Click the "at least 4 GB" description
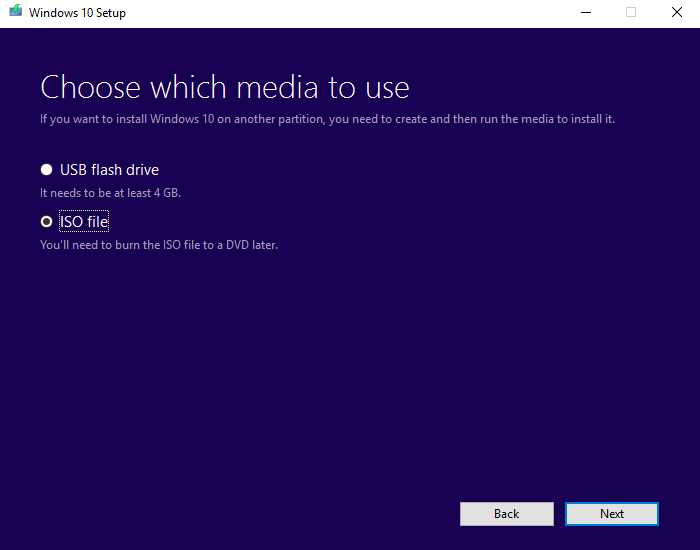The height and width of the screenshot is (550, 700). (110, 192)
